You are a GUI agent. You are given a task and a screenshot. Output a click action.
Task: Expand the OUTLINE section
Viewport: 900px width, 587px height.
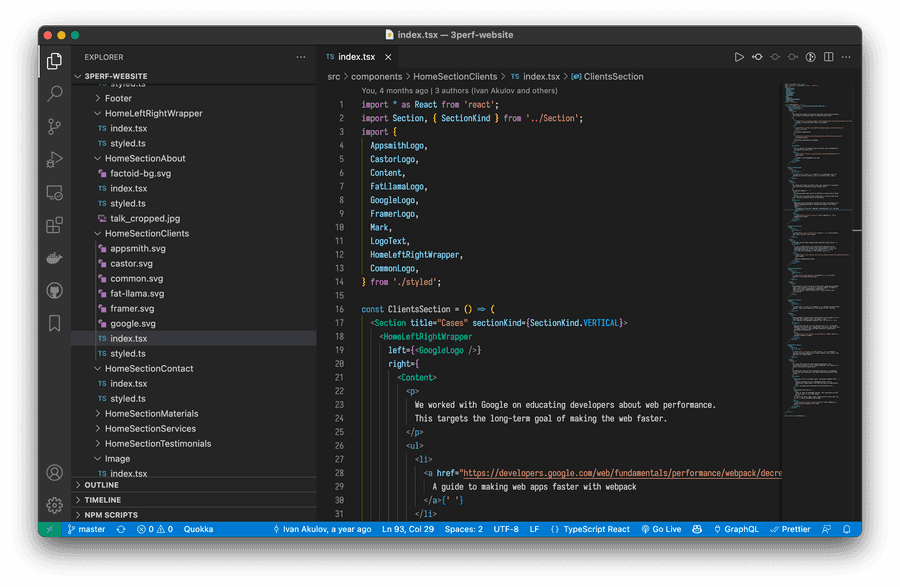click(x=101, y=485)
